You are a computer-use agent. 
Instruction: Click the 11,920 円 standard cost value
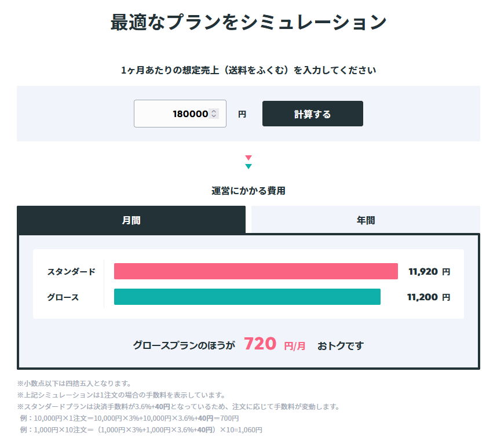(429, 272)
